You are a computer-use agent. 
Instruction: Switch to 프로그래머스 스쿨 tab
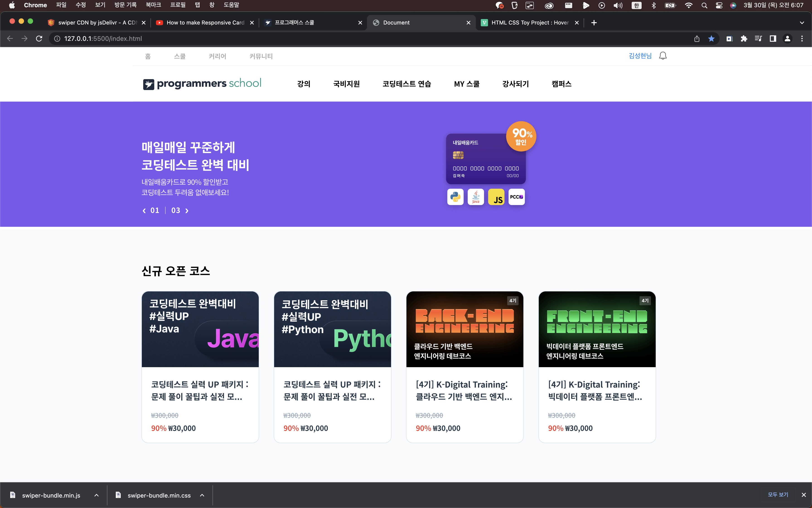point(313,22)
